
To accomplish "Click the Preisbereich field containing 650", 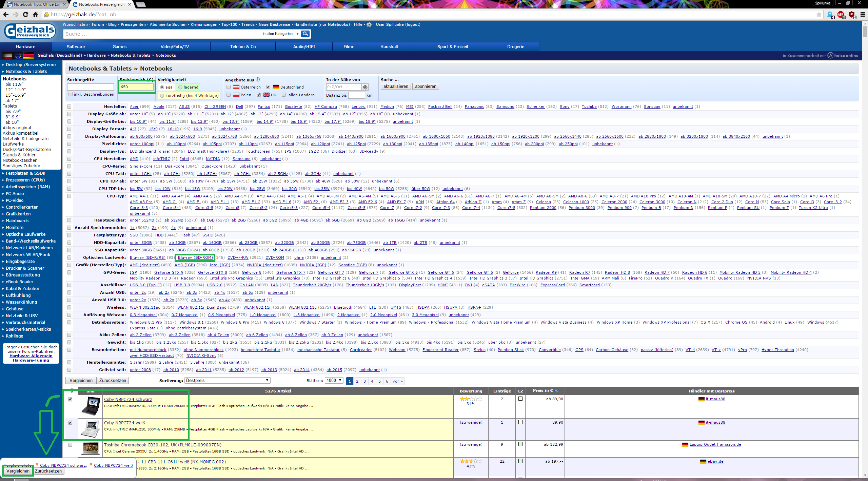I will pyautogui.click(x=137, y=87).
